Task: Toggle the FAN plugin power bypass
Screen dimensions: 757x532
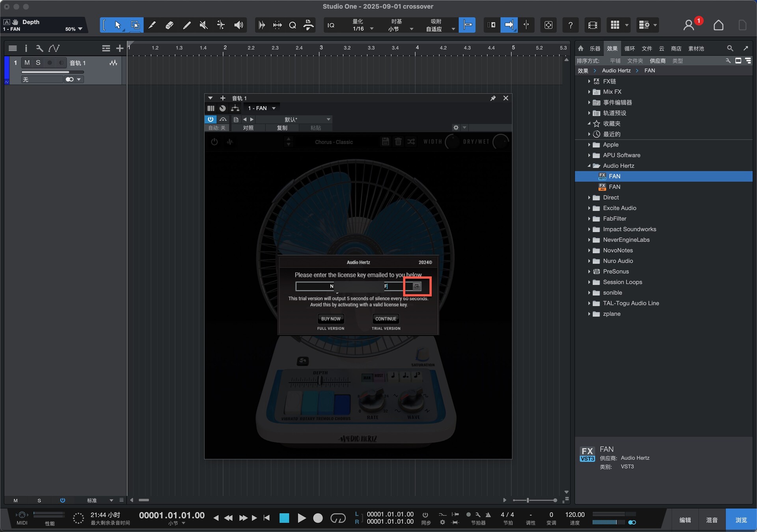Action: tap(211, 119)
